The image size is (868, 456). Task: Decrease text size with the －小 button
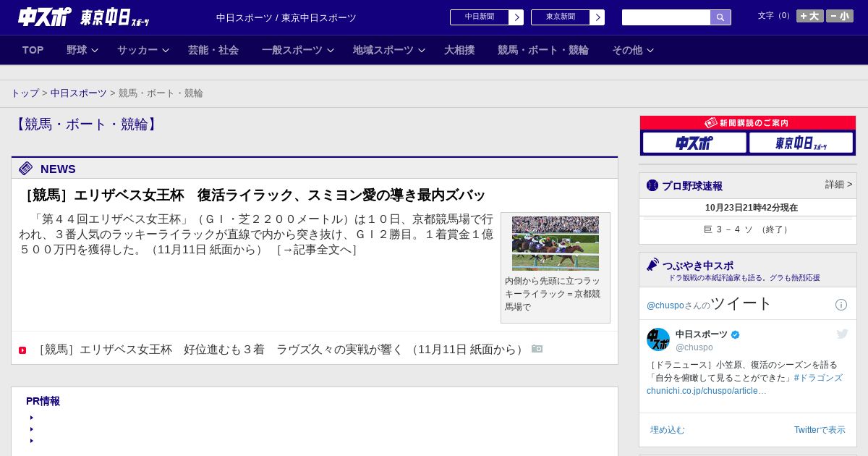pyautogui.click(x=840, y=16)
